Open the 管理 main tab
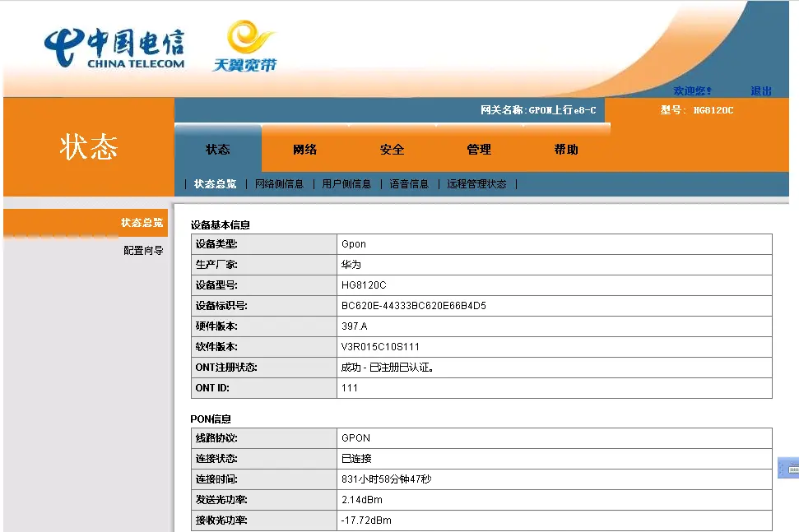The image size is (799, 532). (x=479, y=149)
